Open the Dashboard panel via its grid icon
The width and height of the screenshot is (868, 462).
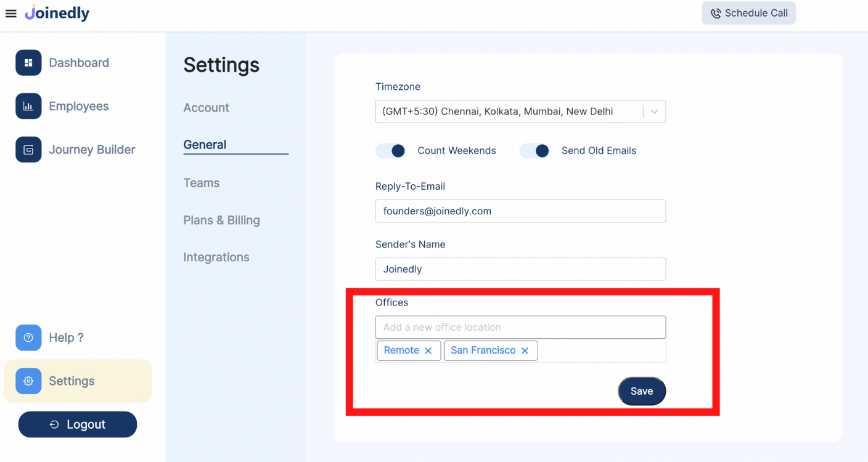(x=28, y=62)
